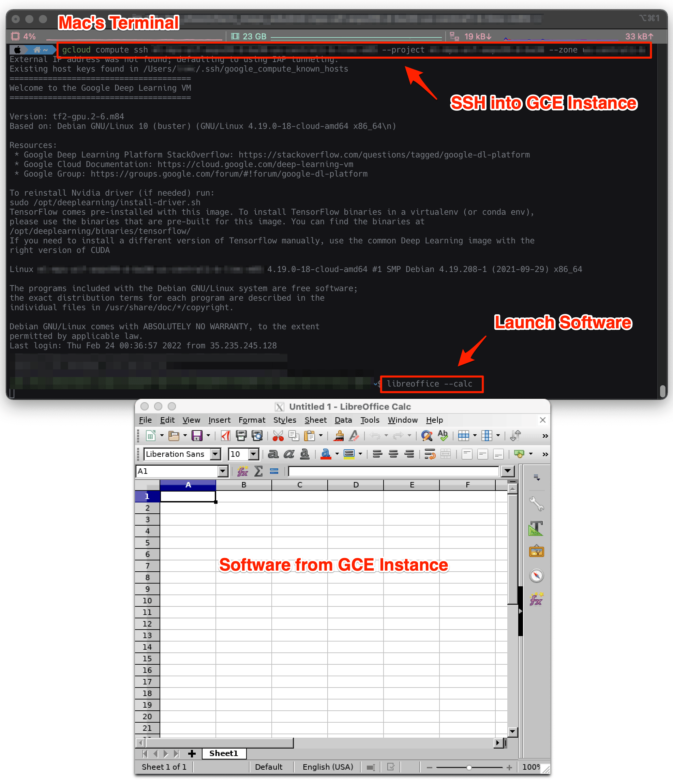This screenshot has width=673, height=784.
Task: Click the Paste clipboard icon
Action: point(310,436)
